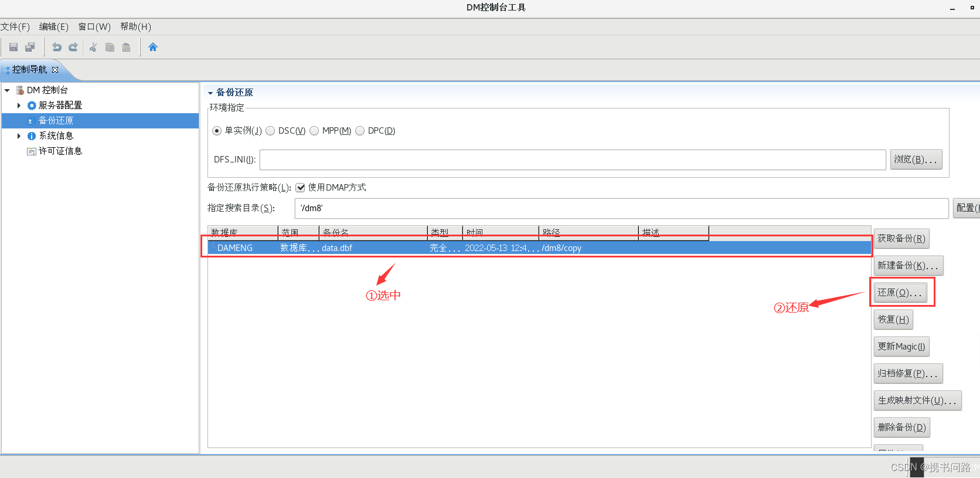This screenshot has height=478, width=980.
Task: Click the 删除备份(D) button
Action: 902,428
